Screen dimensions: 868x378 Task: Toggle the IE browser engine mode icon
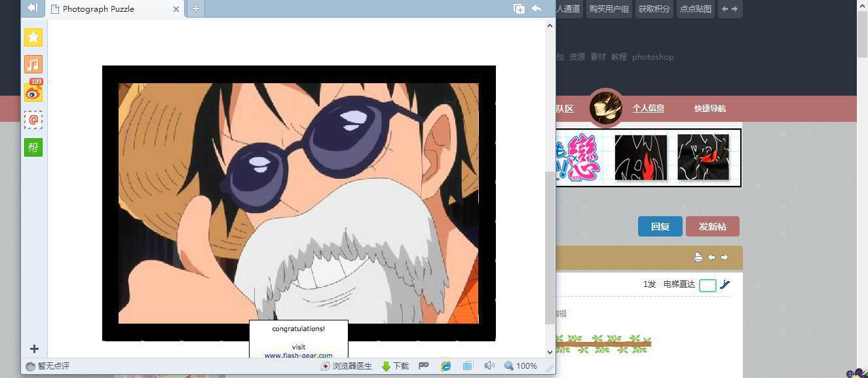446,366
